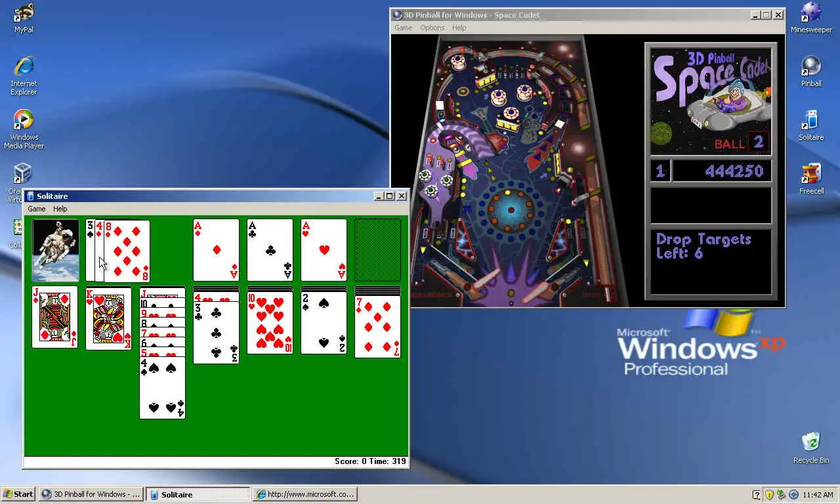This screenshot has width=840, height=504.
Task: Click the Ace of hearts foundation pile
Action: pyautogui.click(x=324, y=251)
